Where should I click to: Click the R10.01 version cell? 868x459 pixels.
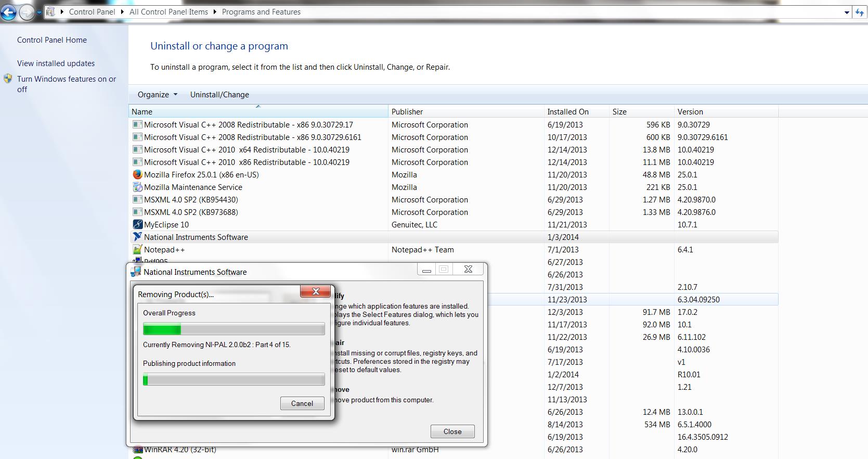pyautogui.click(x=689, y=375)
